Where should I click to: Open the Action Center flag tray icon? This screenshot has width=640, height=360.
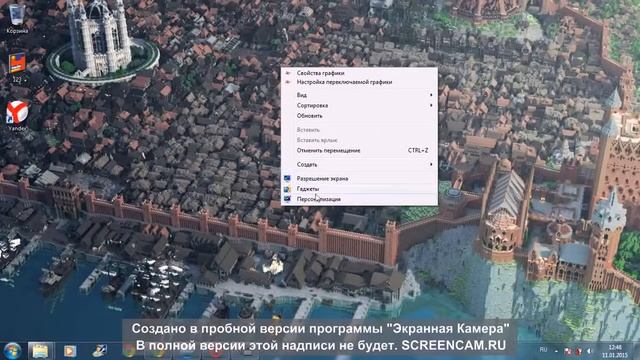coord(568,351)
